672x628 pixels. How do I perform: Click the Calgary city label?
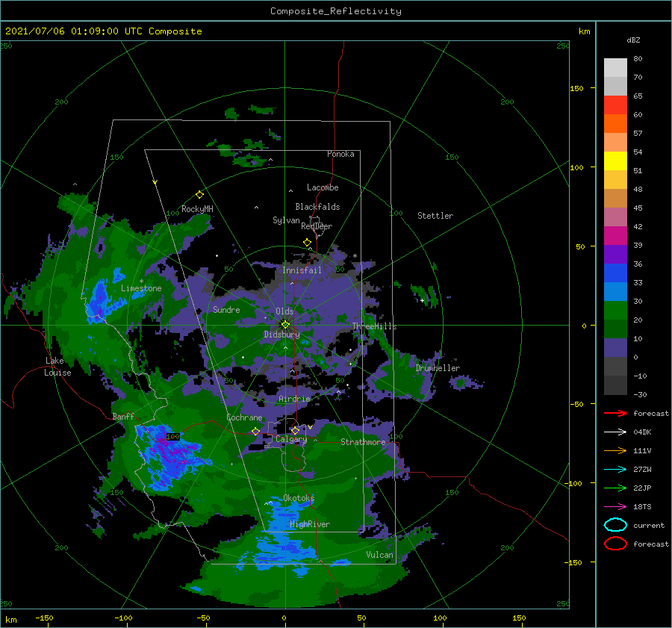tap(291, 439)
